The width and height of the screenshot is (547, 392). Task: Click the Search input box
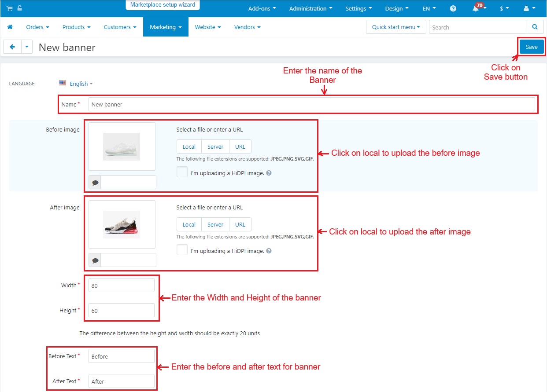coord(477,27)
